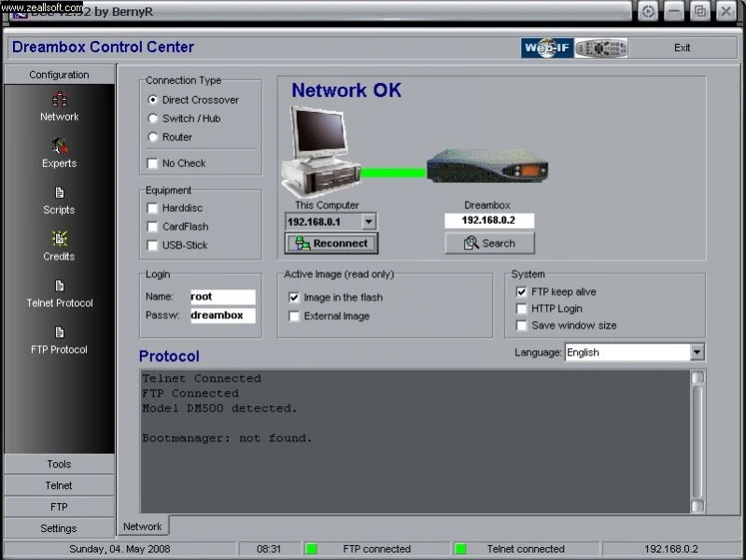This screenshot has width=746, height=560.
Task: Select Direct Crossover connection type
Action: coord(153,100)
